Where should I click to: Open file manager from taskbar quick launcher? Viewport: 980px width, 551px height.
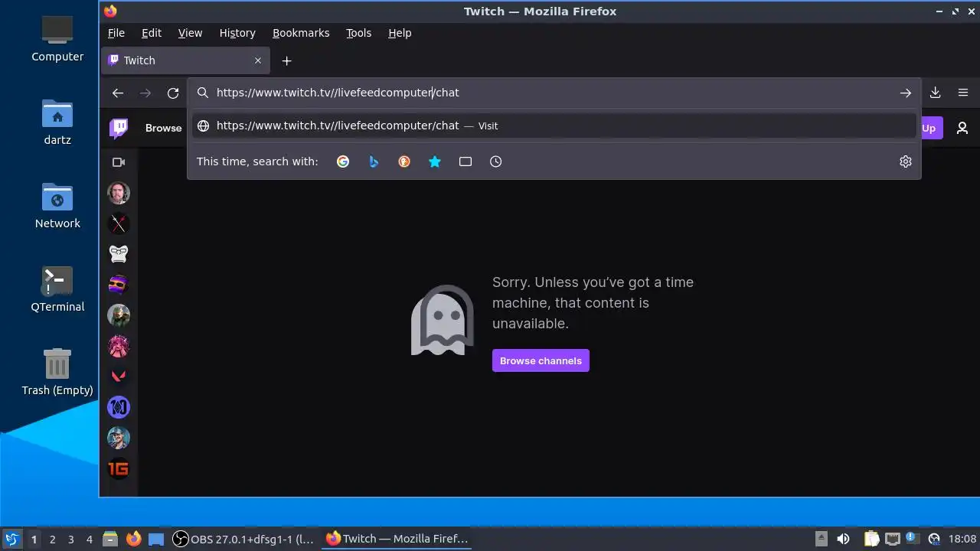(110, 539)
